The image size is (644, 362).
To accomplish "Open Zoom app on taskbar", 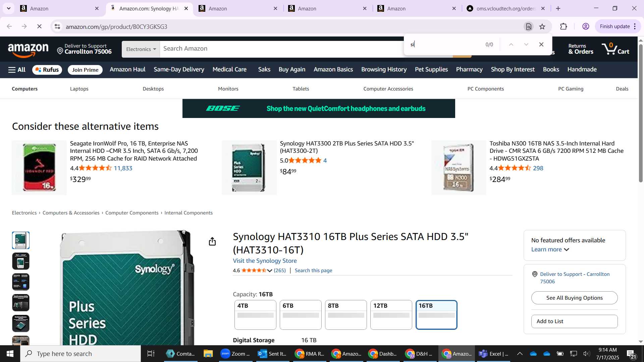I will point(235,354).
